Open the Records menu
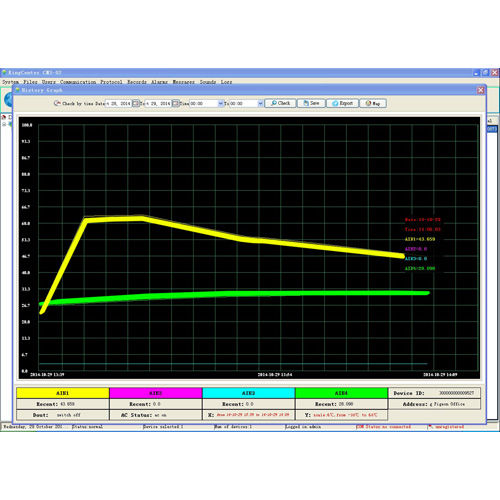 coord(137,82)
